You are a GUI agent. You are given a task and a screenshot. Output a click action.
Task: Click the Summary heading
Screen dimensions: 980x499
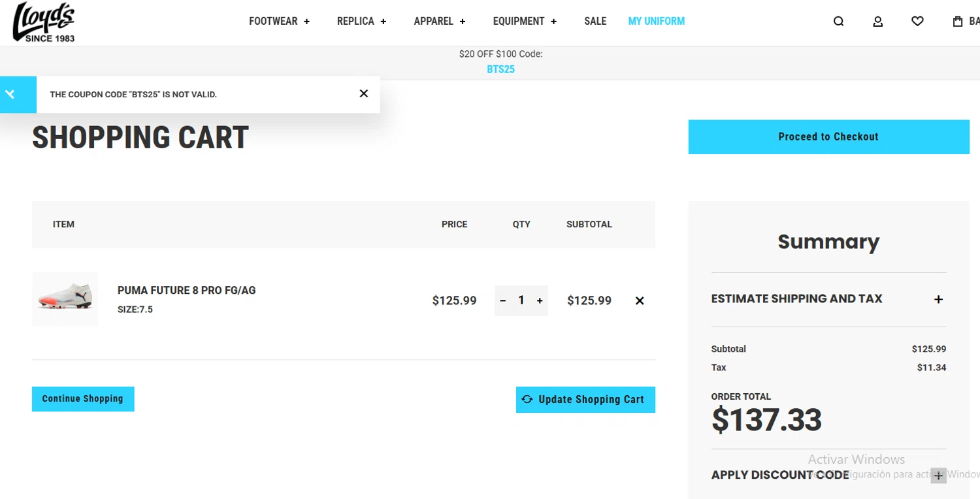pyautogui.click(x=828, y=242)
